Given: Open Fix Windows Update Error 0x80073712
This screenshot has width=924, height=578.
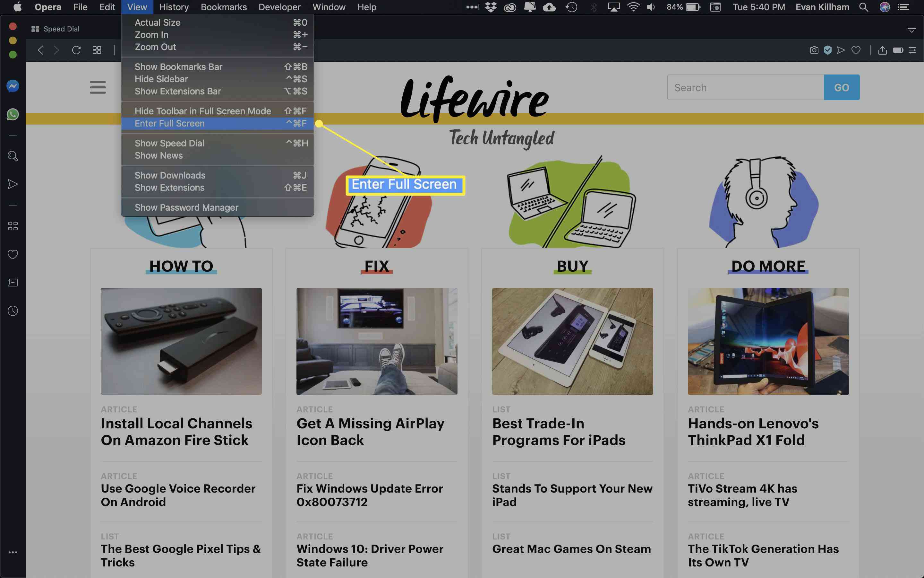Looking at the screenshot, I should click(370, 495).
